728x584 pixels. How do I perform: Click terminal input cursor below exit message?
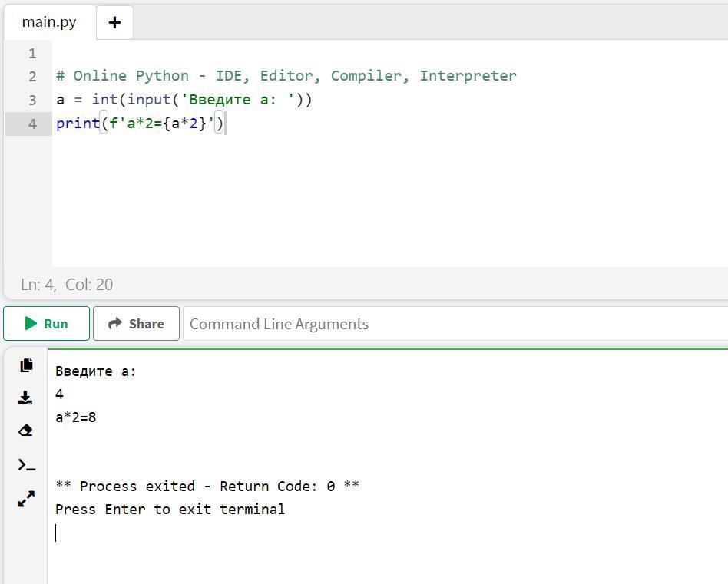[56, 533]
